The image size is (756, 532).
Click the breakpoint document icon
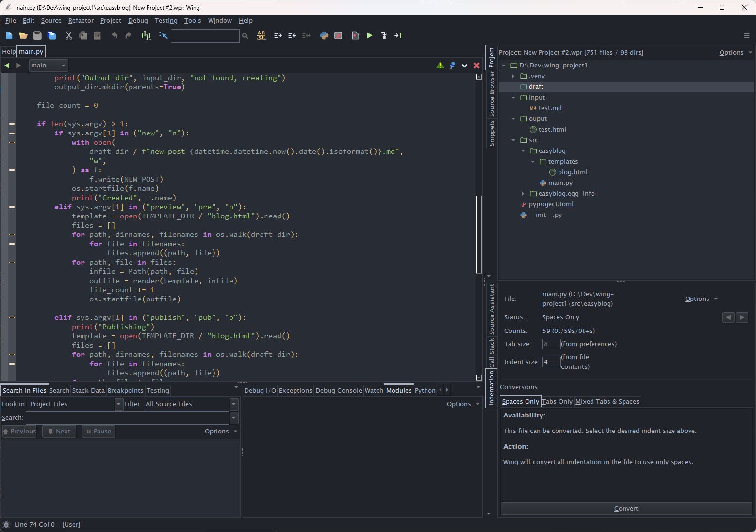point(356,35)
